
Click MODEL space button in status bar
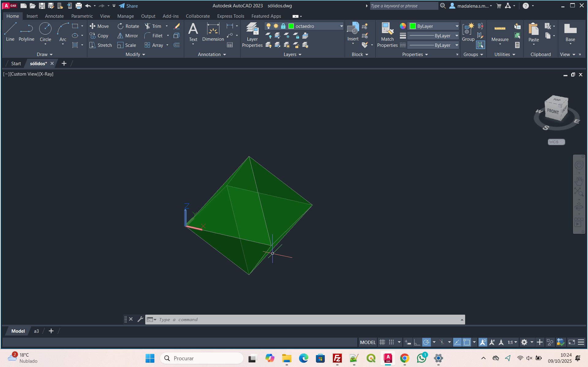point(368,342)
